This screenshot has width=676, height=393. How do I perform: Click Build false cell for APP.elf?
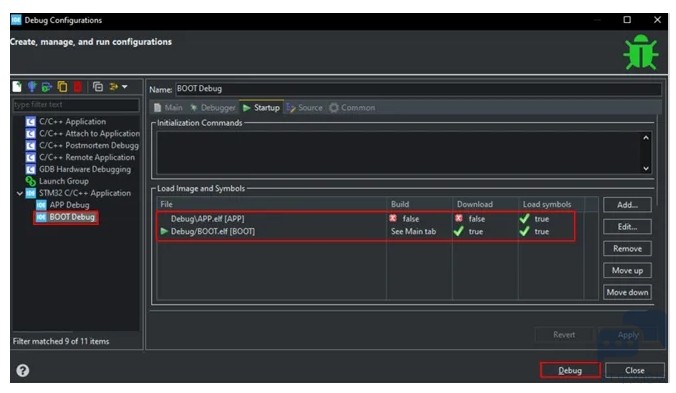click(x=404, y=219)
